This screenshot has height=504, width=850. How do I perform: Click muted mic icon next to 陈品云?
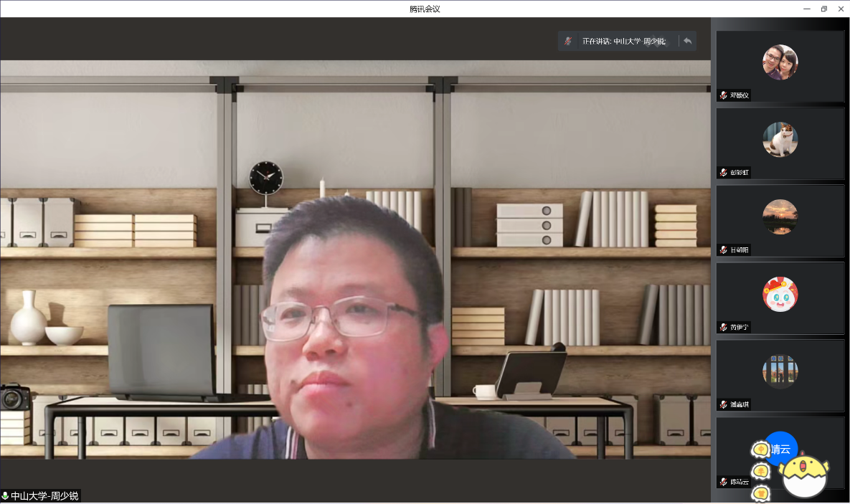click(x=724, y=482)
